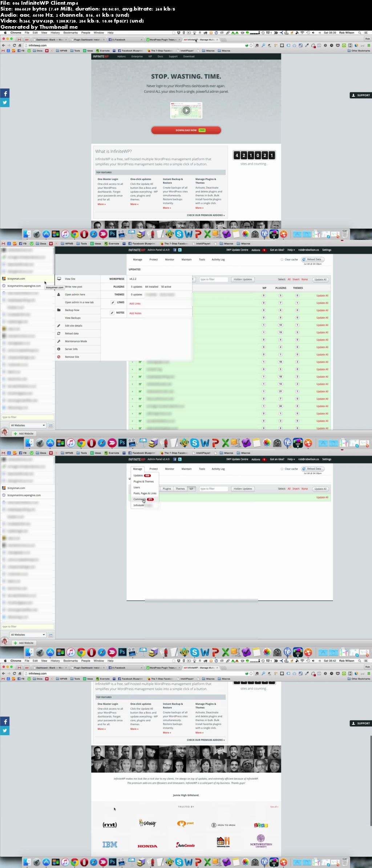Viewport: 372px width, 868px height.
Task: Open VIP in the InfiniteWP site navigation
Action: click(150, 57)
